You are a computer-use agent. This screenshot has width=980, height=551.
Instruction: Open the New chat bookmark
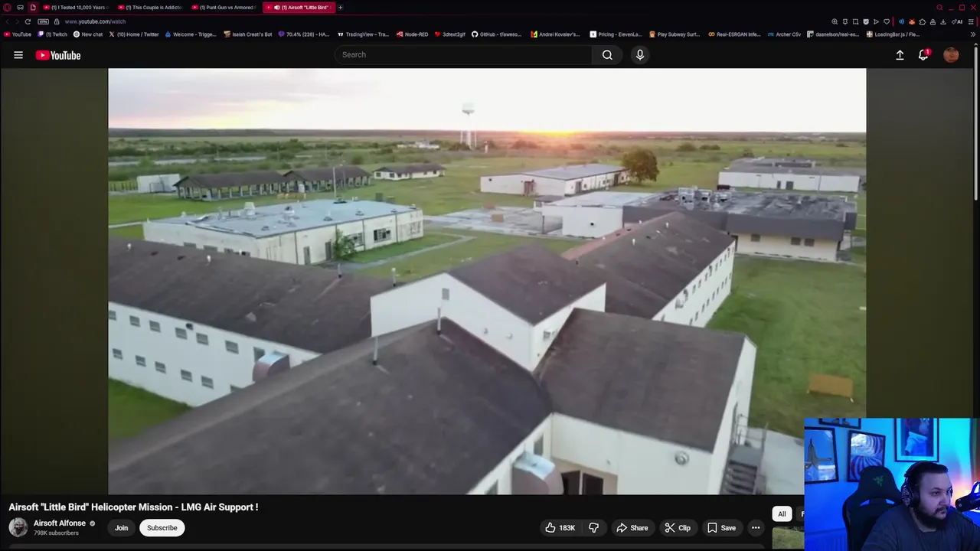coord(88,34)
